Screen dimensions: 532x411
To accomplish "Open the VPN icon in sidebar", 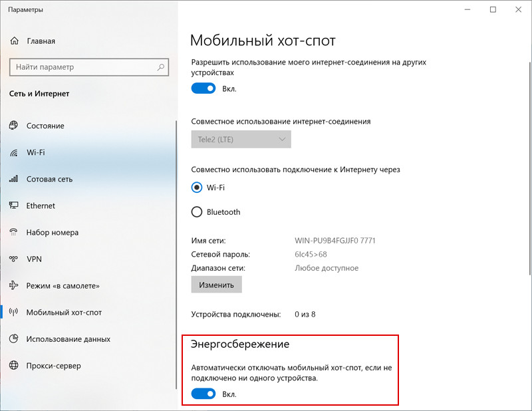I will coord(13,259).
